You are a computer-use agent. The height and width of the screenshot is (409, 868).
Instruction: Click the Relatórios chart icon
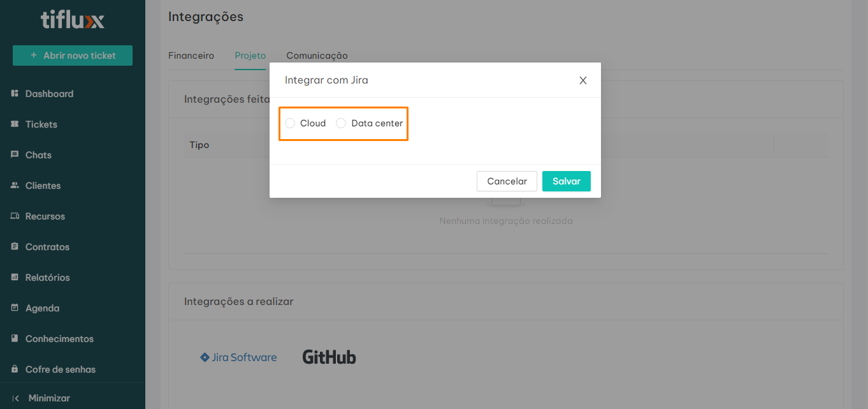[x=15, y=278]
